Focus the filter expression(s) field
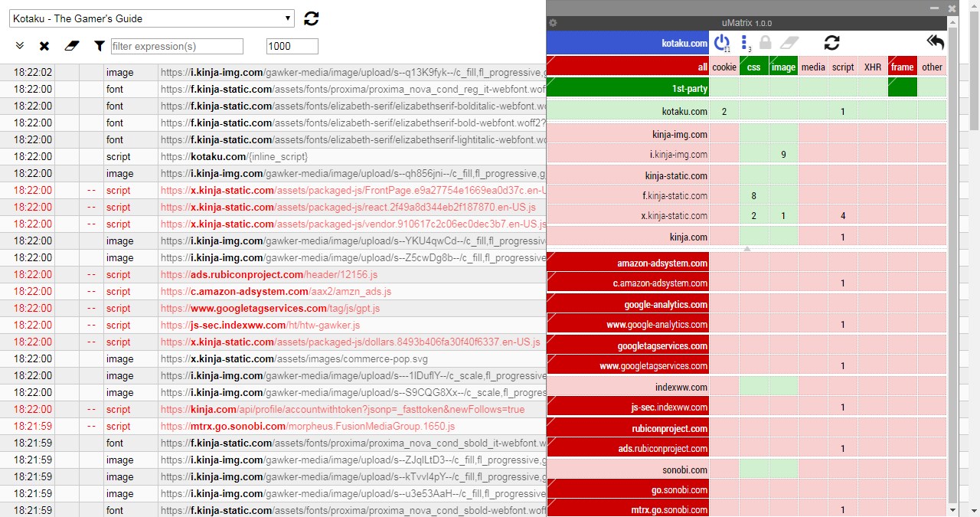 click(x=177, y=47)
